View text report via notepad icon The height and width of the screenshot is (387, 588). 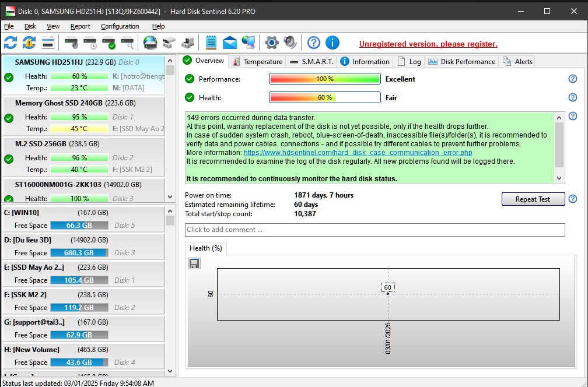pyautogui.click(x=211, y=42)
